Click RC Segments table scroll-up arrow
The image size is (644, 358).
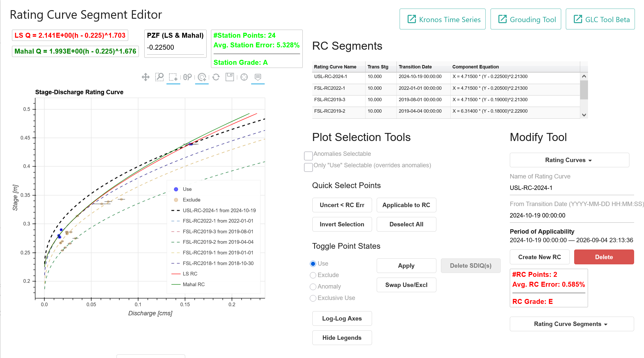pos(584,76)
